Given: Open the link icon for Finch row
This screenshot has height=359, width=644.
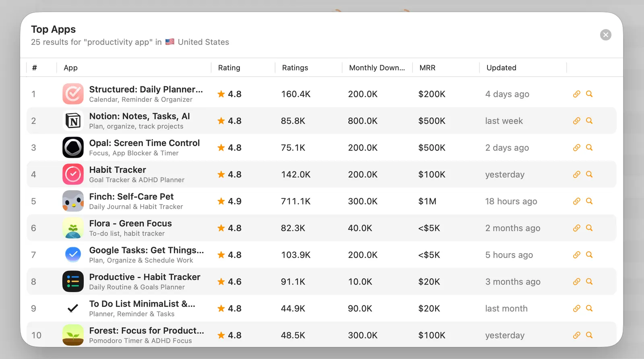Looking at the screenshot, I should click(576, 201).
